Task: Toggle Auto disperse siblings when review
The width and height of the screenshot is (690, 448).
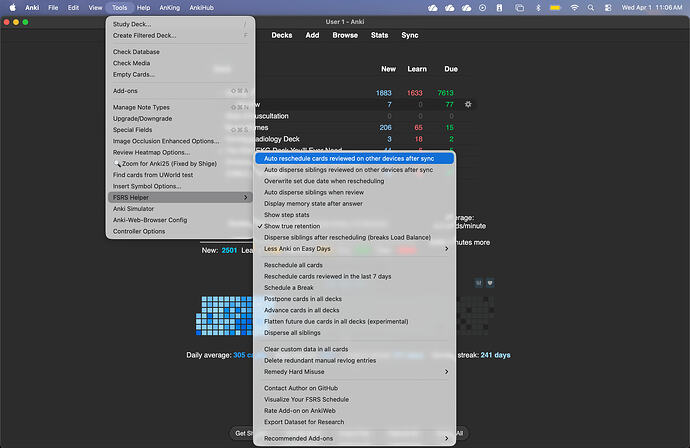Action: coord(355,192)
